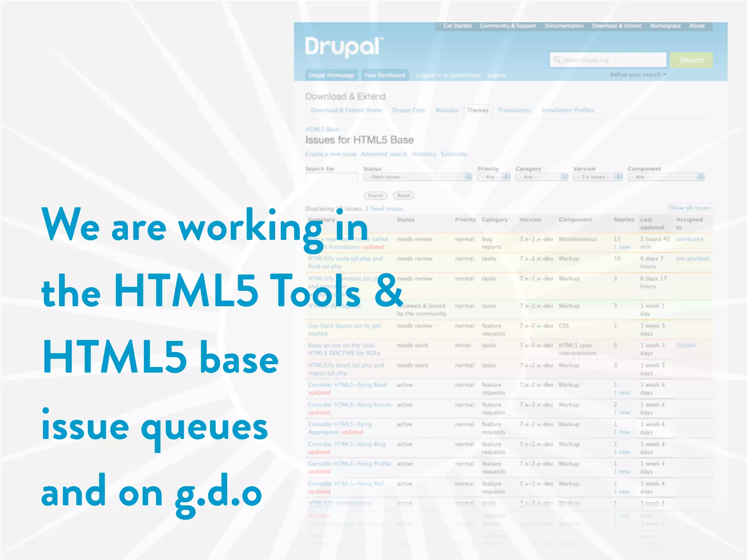Select the Themes tab
The image size is (747, 560).
pyautogui.click(x=478, y=110)
